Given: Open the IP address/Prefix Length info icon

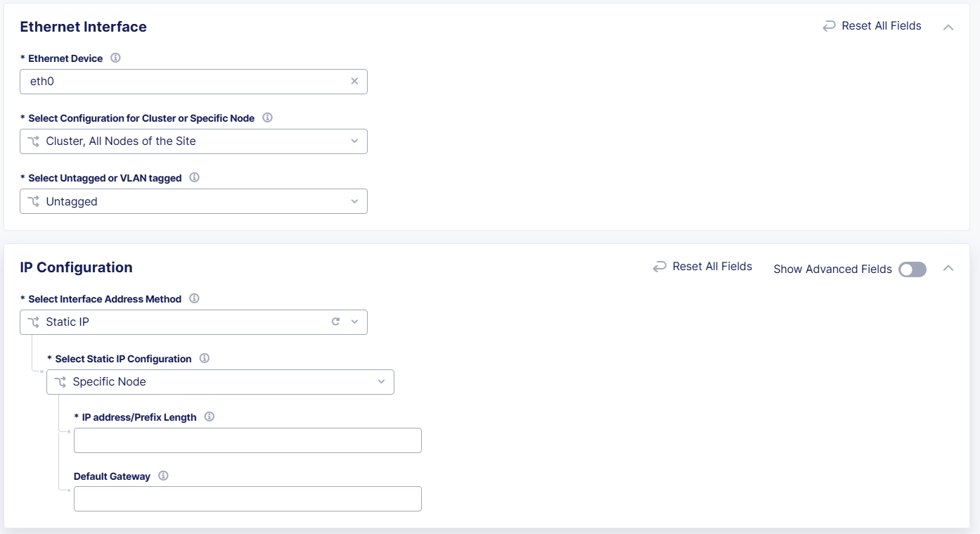Looking at the screenshot, I should coord(209,417).
